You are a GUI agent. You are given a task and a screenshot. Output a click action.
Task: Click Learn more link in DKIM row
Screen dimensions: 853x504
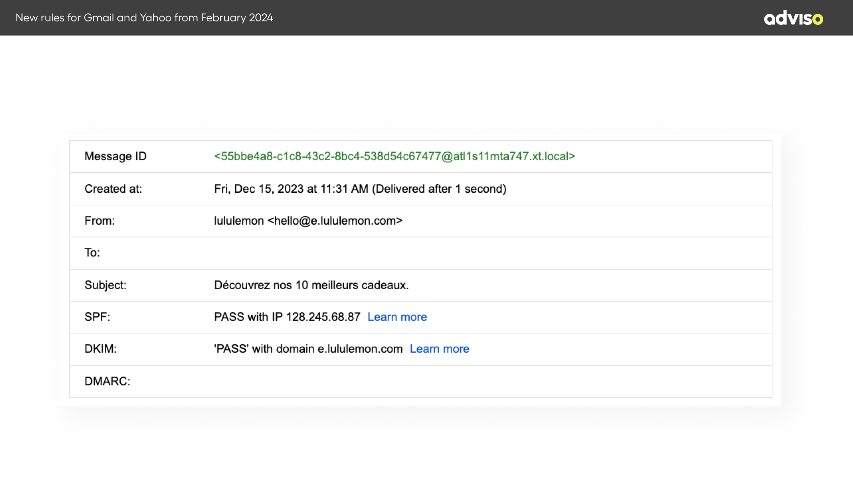coord(439,349)
